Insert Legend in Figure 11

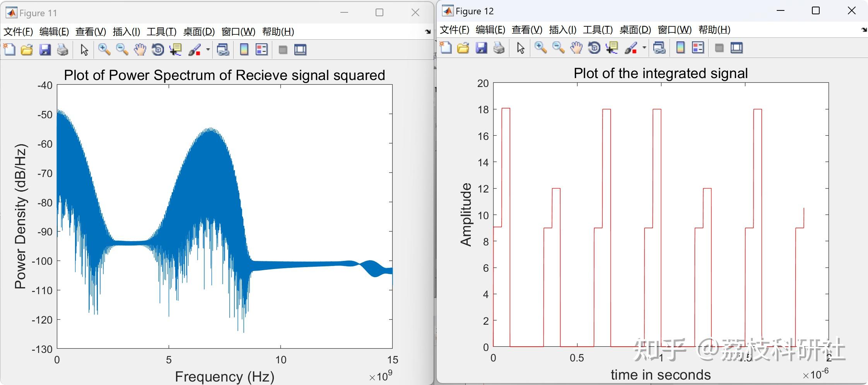[262, 49]
